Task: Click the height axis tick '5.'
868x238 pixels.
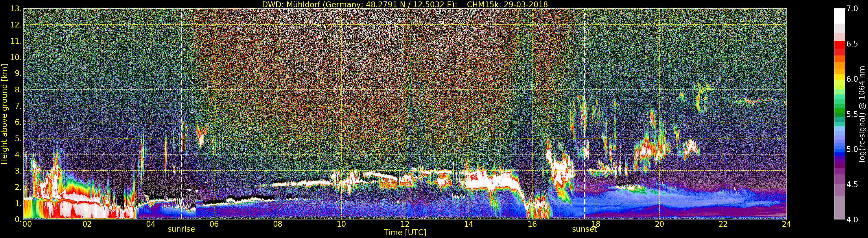Action: pos(18,138)
